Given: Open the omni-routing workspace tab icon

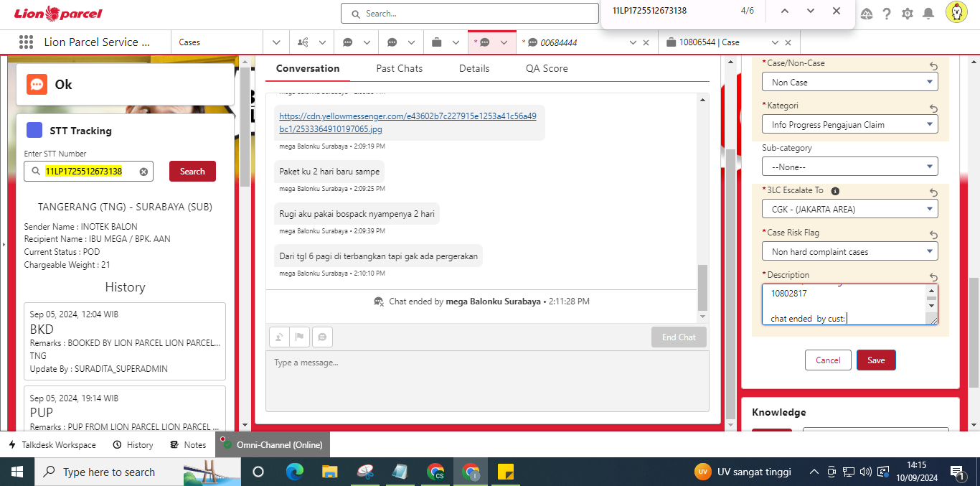Looking at the screenshot, I should point(303,42).
